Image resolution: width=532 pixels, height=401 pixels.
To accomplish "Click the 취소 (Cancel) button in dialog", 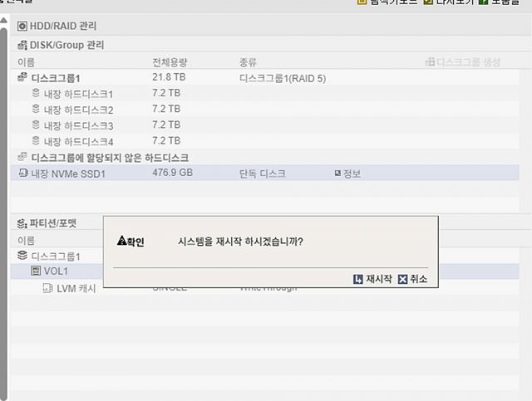I will 412,280.
